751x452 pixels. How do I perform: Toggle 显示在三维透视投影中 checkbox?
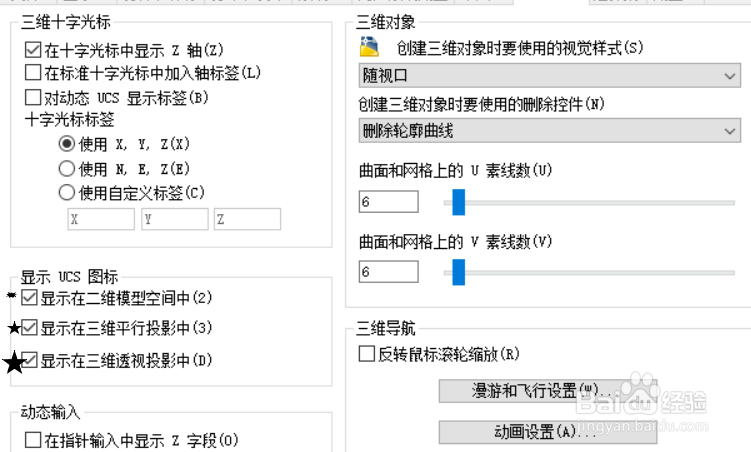[29, 360]
